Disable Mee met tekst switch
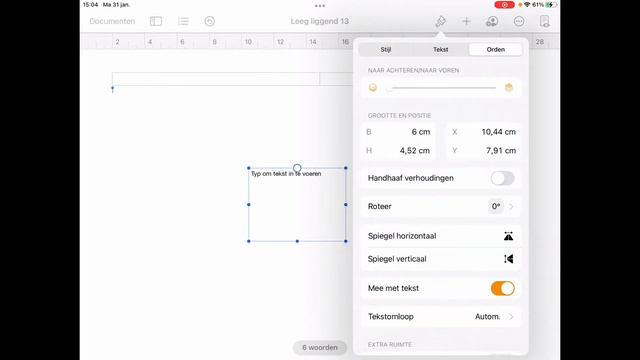The image size is (640, 360). pos(502,288)
